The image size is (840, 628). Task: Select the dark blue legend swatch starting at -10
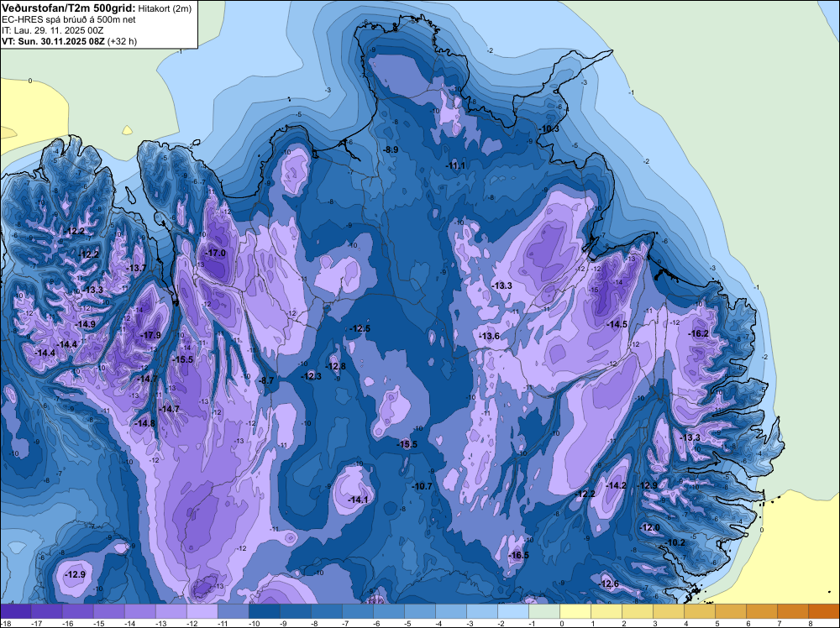tap(264, 611)
